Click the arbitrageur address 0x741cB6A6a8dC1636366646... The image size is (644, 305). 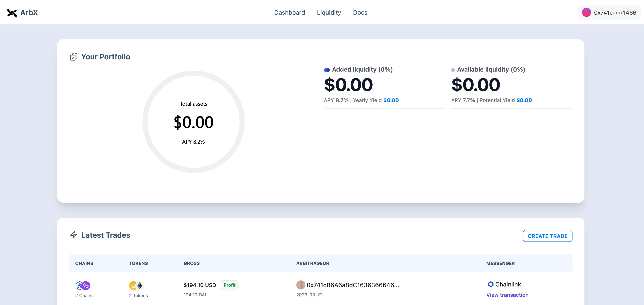353,285
